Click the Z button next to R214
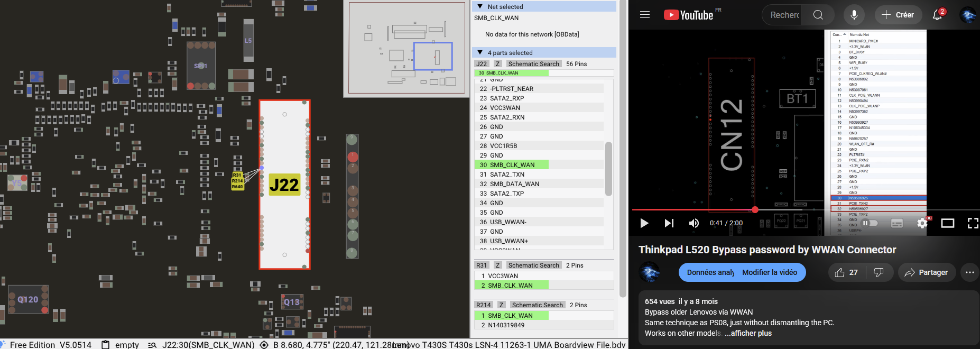The image size is (980, 349). pos(502,305)
